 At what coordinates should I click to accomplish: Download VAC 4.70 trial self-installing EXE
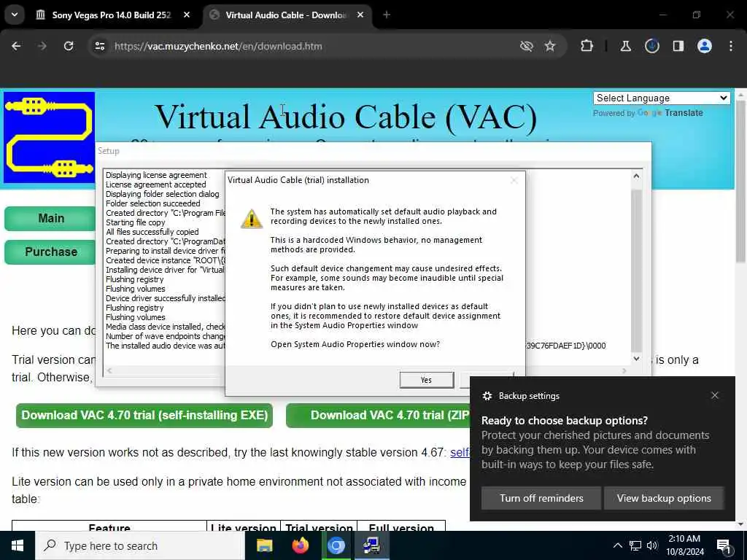(x=144, y=415)
